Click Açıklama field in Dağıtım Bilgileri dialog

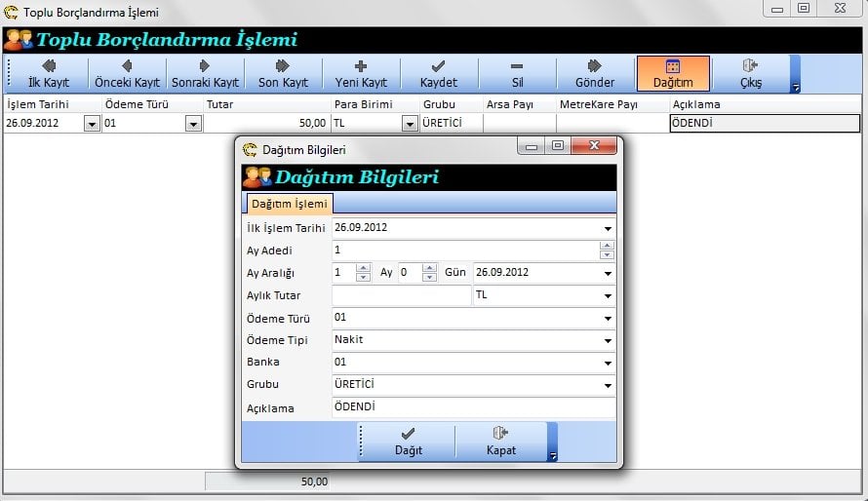click(473, 407)
